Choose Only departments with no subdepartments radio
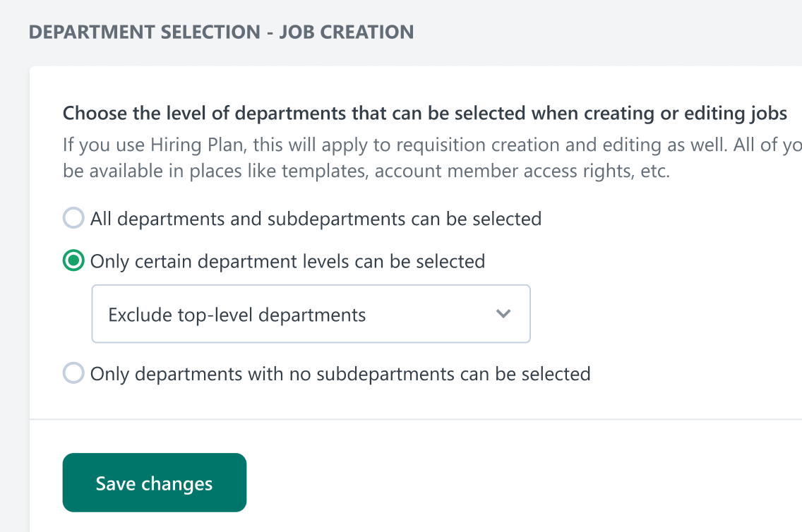The height and width of the screenshot is (532, 802). 73,373
